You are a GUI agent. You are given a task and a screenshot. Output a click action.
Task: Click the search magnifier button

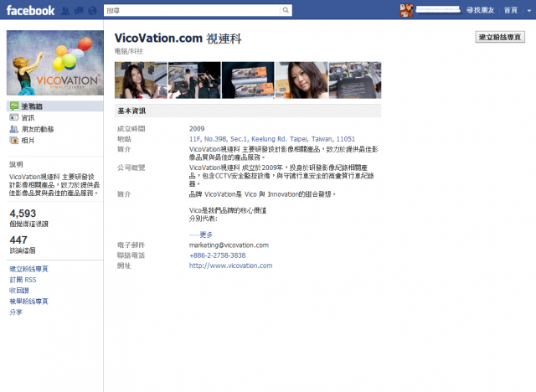(x=286, y=10)
